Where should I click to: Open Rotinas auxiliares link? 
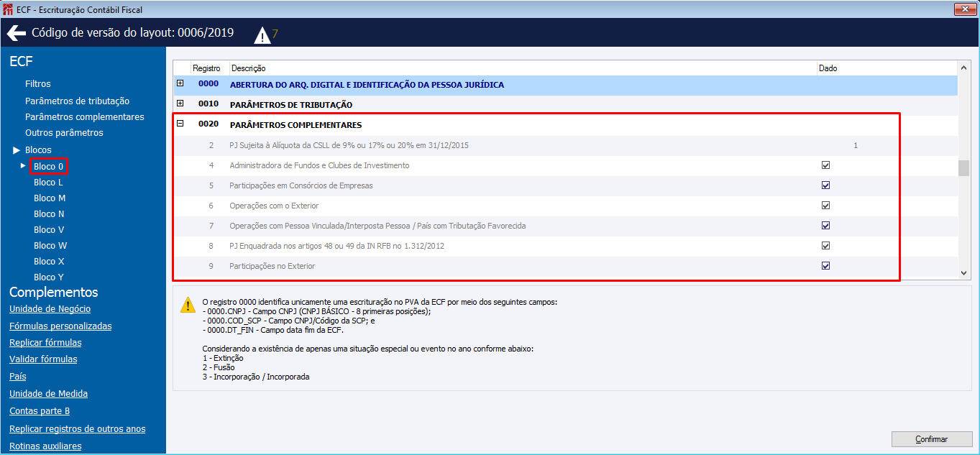pos(45,446)
